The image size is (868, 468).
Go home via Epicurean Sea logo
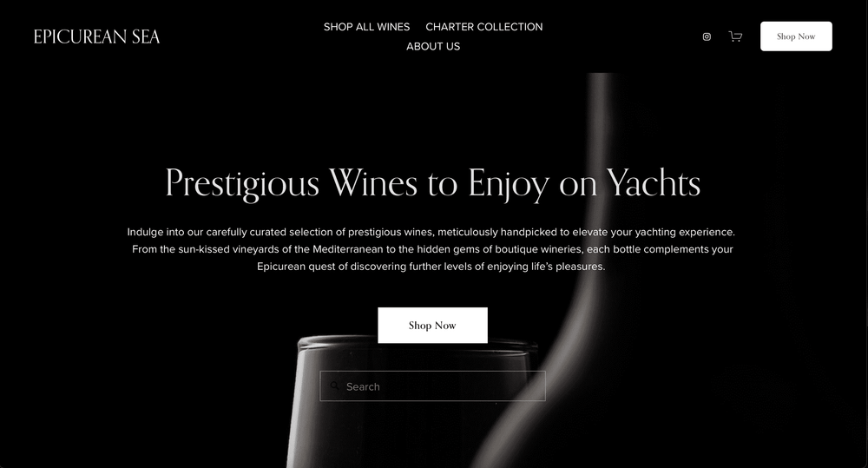pyautogui.click(x=97, y=36)
